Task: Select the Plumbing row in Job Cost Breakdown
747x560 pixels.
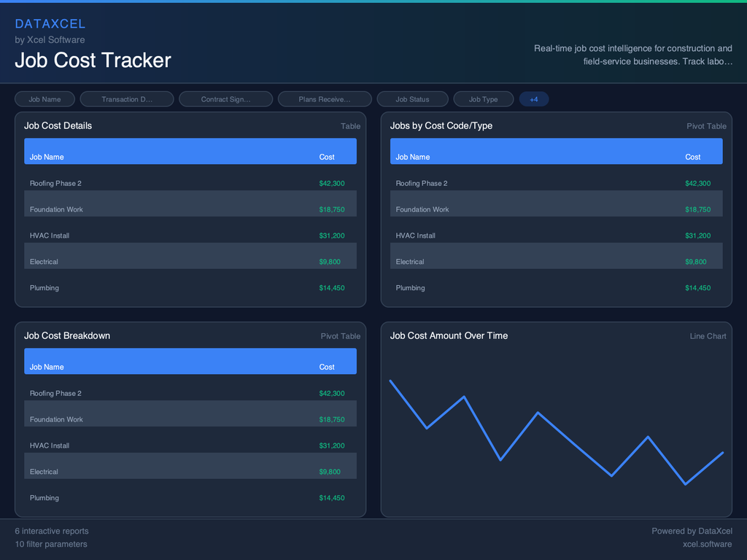Action: (x=190, y=498)
